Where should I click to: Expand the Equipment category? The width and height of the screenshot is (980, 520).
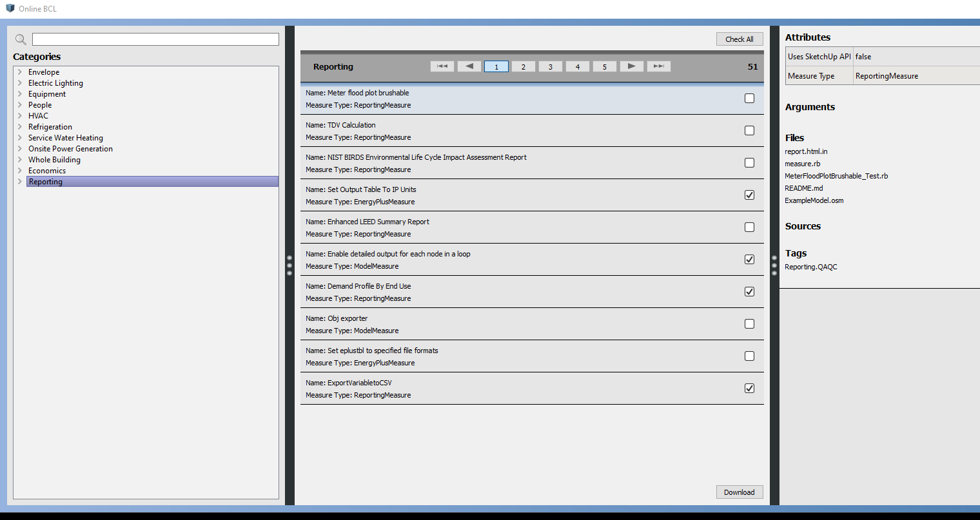point(20,94)
